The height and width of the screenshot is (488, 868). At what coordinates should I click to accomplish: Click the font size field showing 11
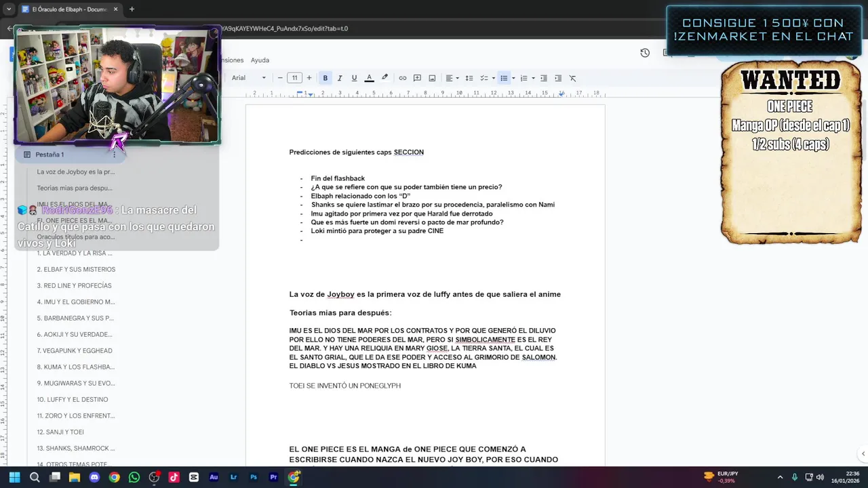pos(294,78)
